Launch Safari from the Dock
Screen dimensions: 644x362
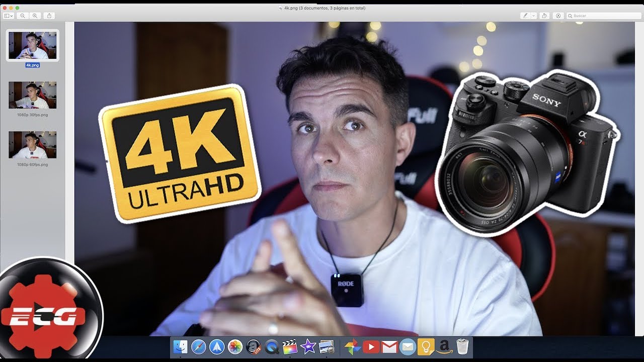(199, 346)
